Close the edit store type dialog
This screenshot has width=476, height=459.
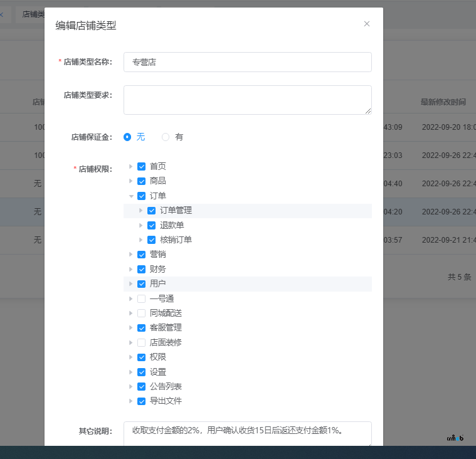click(x=367, y=24)
